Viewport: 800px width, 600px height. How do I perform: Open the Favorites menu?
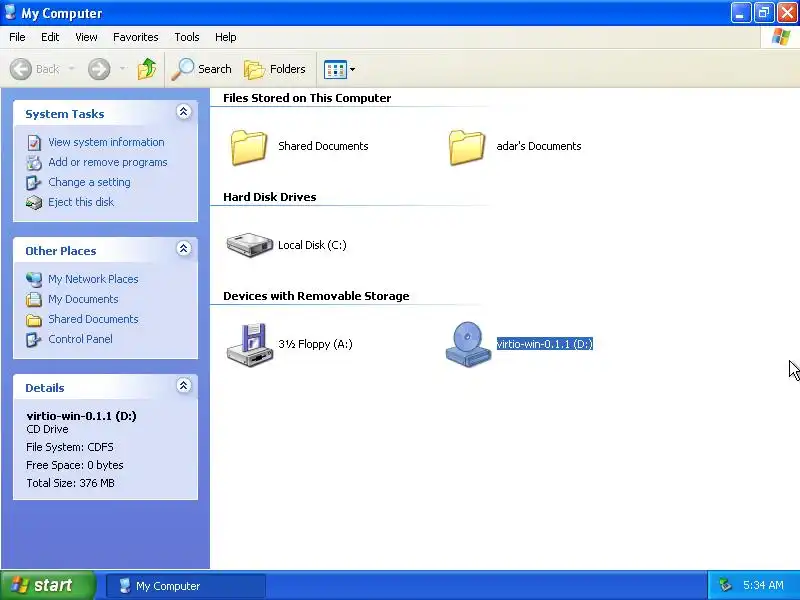pos(136,37)
